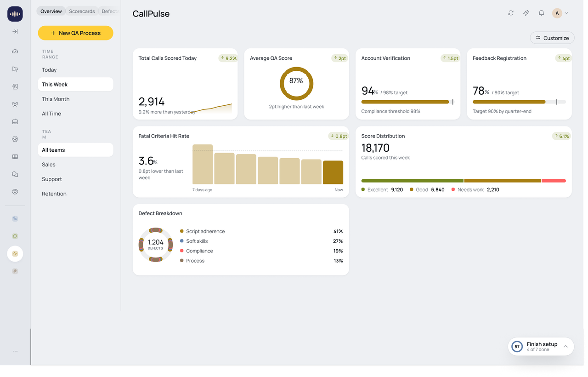This screenshot has width=588, height=377.
Task: Click the Total Calls sparkline chart
Action: [210, 109]
